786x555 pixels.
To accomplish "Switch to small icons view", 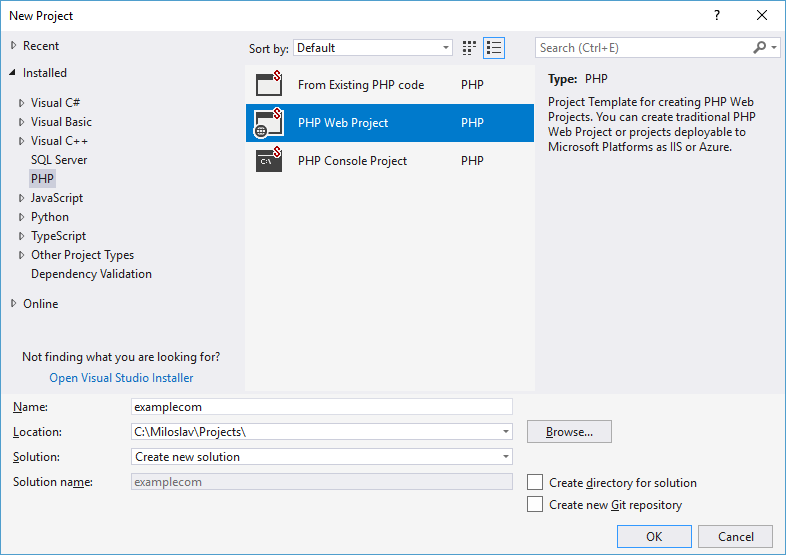I will [x=469, y=48].
